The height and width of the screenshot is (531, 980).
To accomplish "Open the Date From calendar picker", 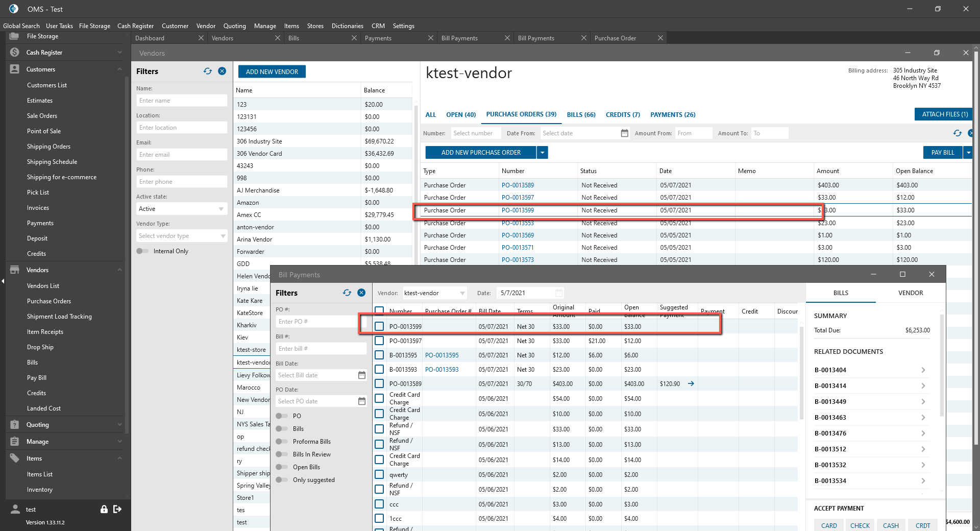I will (x=624, y=133).
